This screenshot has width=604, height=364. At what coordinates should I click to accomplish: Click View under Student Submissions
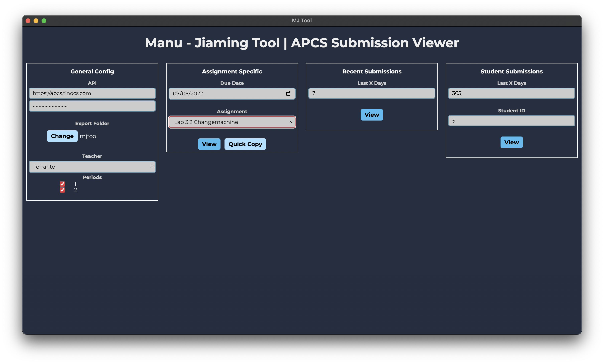coord(511,142)
